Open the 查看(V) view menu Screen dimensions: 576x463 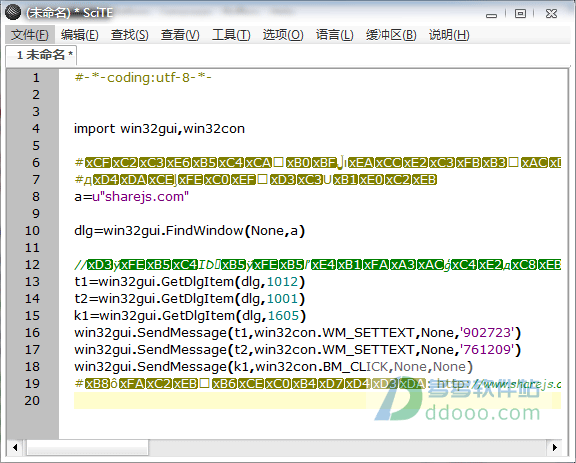pos(180,35)
